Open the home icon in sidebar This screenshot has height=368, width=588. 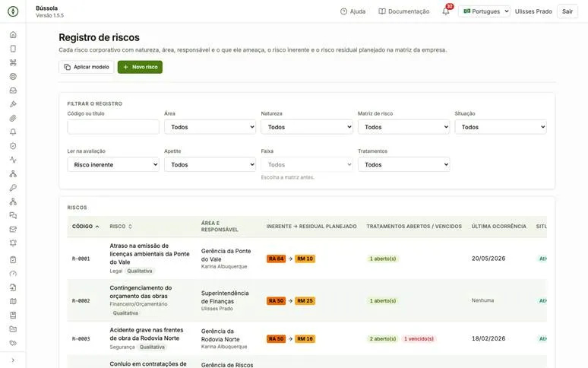click(13, 35)
